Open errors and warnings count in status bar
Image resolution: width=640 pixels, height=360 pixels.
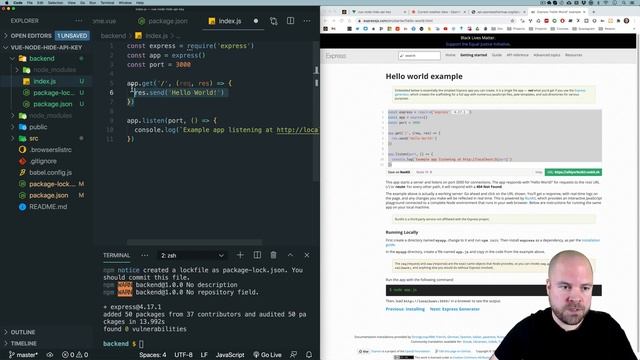(75, 355)
